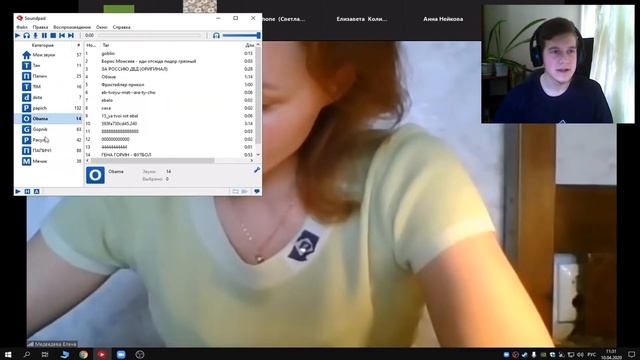Mute speakers via headphone icon beside volume slider

[x=216, y=36]
